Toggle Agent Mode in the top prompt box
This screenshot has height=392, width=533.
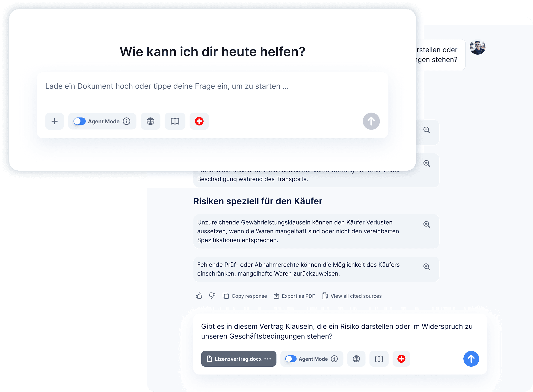pos(80,121)
